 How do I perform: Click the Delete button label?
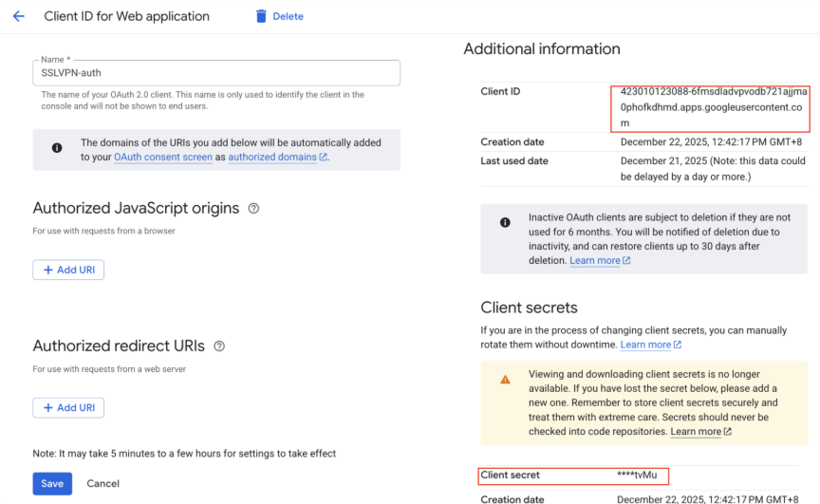[288, 16]
